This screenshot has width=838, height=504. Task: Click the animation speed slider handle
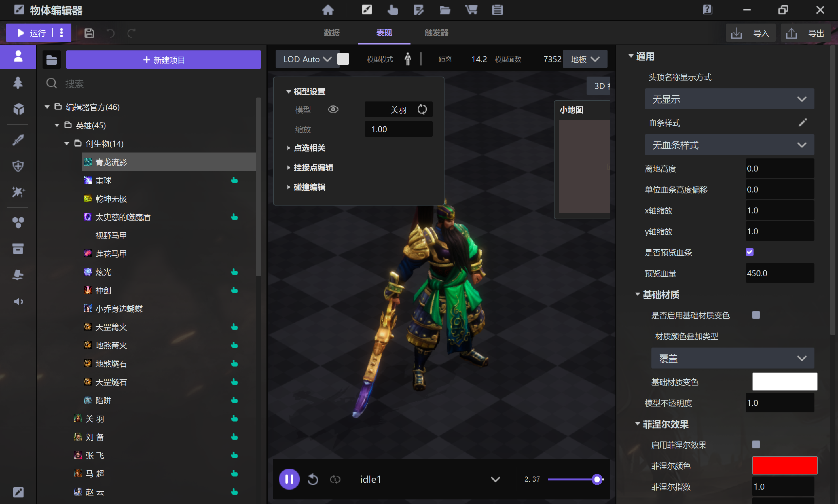pyautogui.click(x=597, y=479)
